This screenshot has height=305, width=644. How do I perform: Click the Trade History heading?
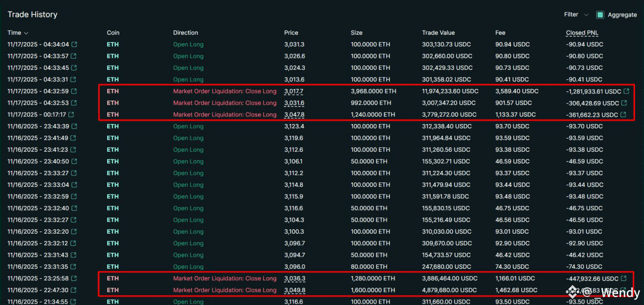(32, 15)
